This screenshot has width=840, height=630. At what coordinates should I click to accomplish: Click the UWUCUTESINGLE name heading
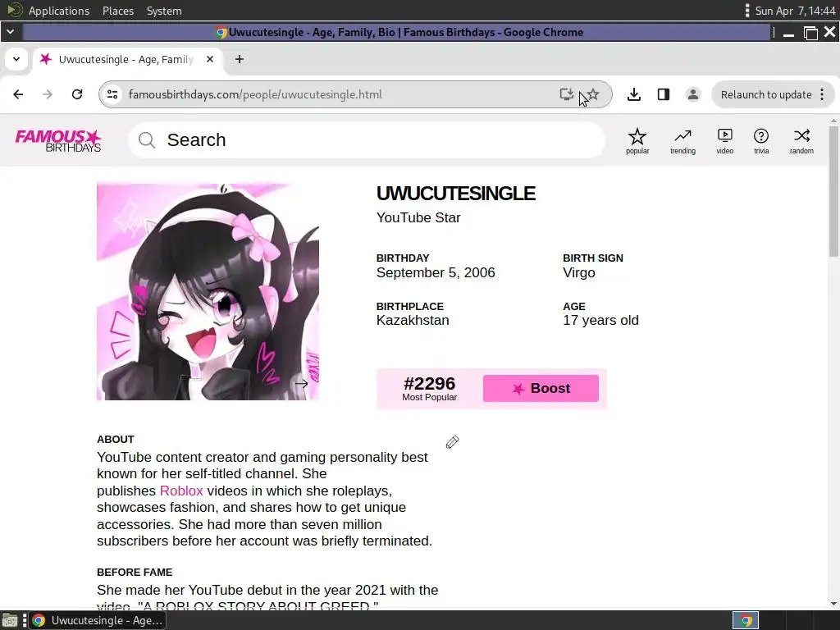pyautogui.click(x=456, y=194)
